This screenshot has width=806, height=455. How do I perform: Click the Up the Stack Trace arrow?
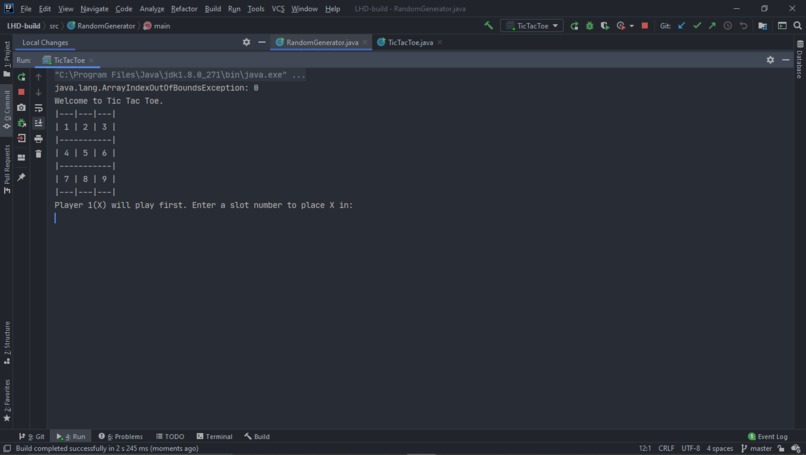pyautogui.click(x=39, y=77)
